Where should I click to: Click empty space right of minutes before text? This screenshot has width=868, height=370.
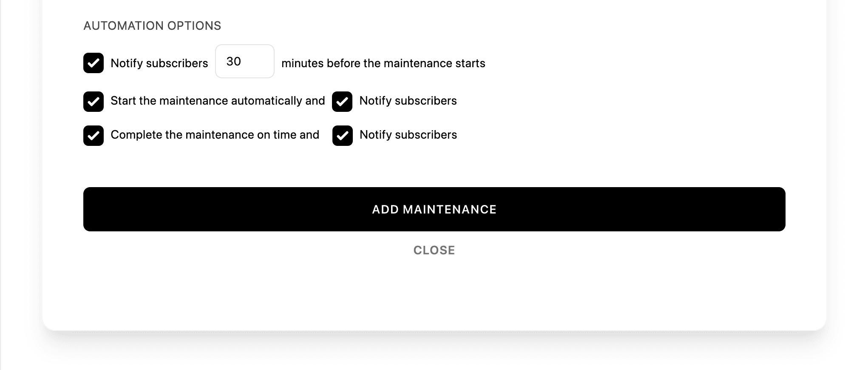[x=638, y=63]
